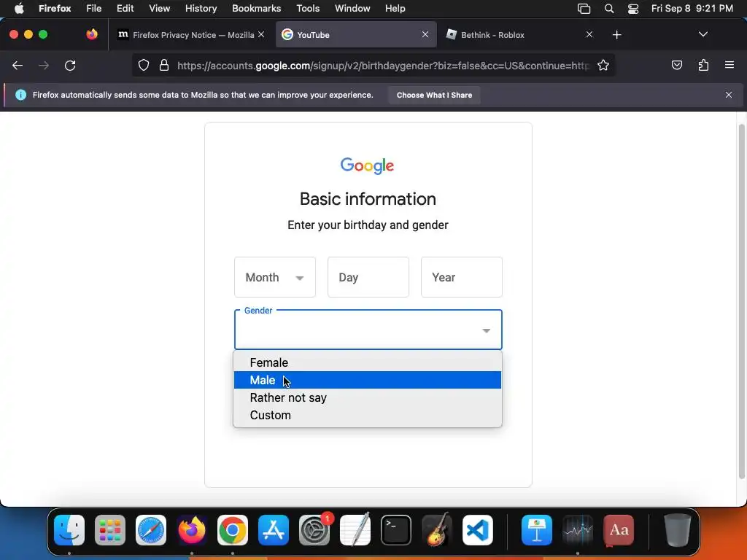Open the View menu

coord(160,9)
